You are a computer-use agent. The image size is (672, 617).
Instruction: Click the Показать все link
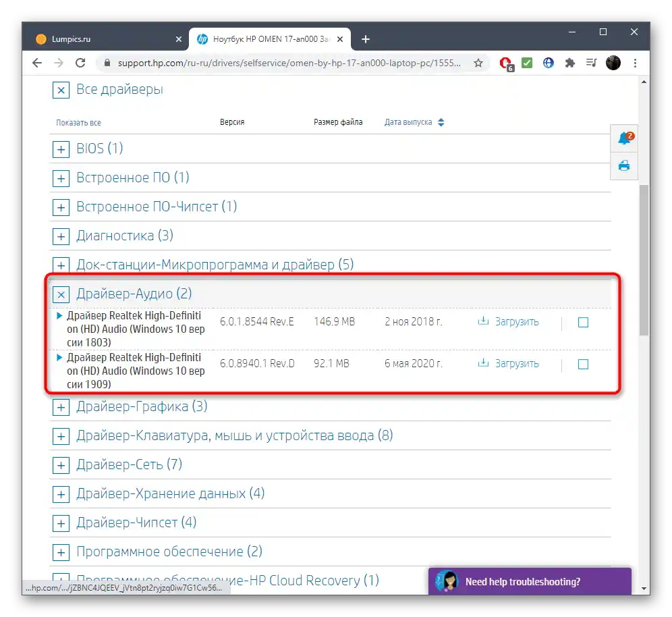78,123
